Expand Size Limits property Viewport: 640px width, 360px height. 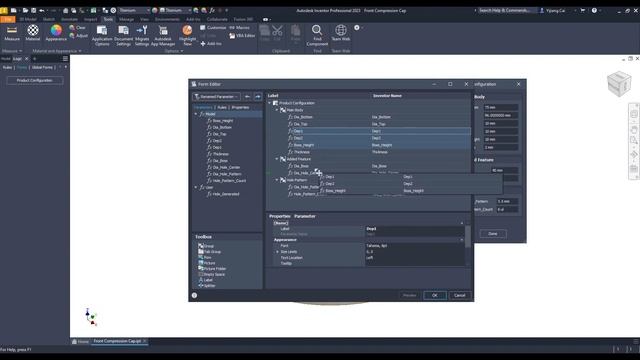pyautogui.click(x=278, y=252)
